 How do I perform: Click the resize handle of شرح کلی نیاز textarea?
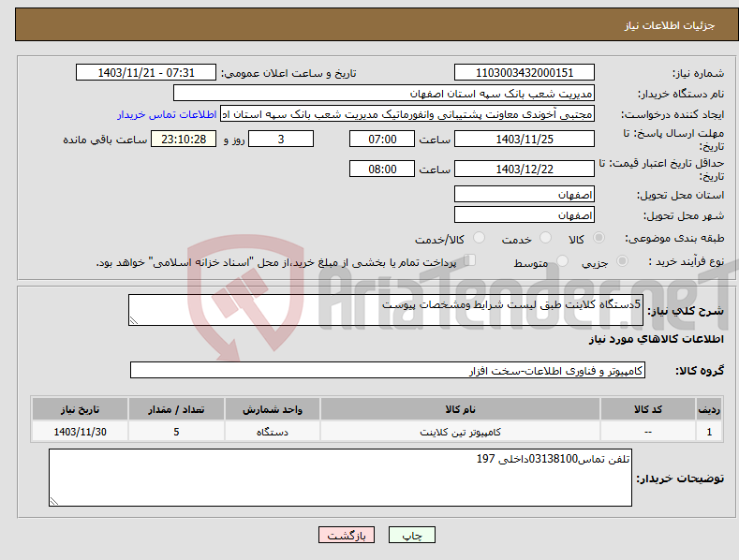(134, 320)
